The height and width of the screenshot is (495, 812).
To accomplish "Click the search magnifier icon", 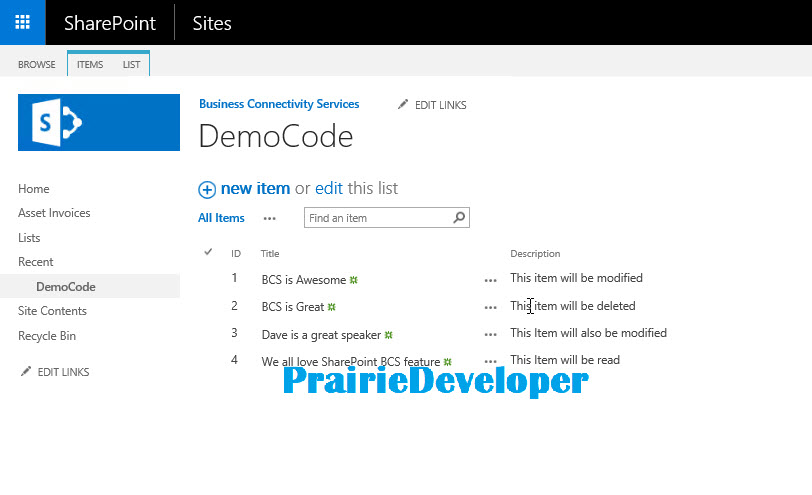I will pyautogui.click(x=459, y=217).
